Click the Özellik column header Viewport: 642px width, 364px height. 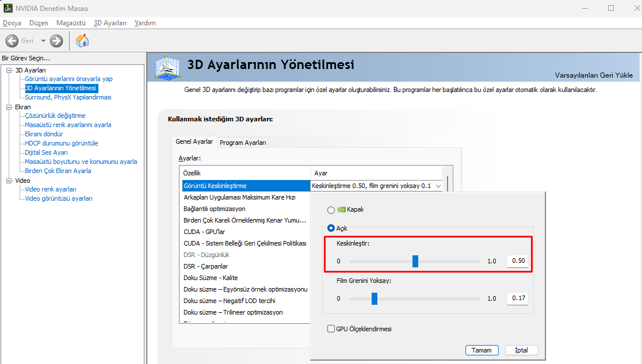pyautogui.click(x=245, y=173)
